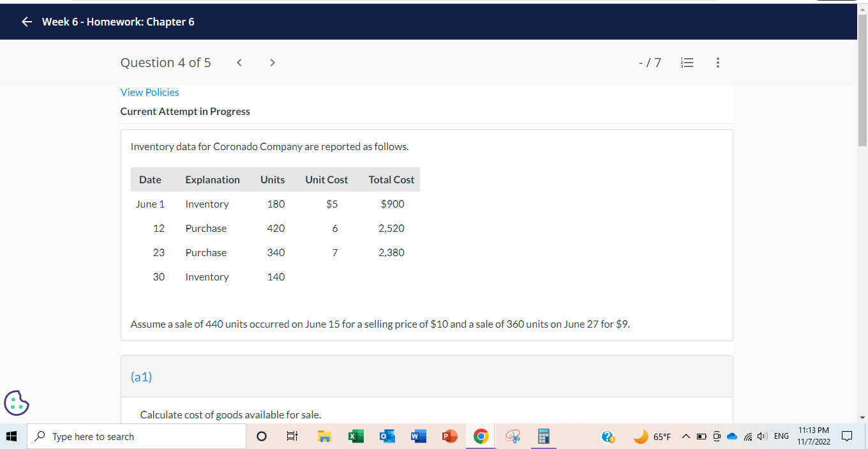Screen dimensions: 868x449
Task: Click the 140 units cell
Action: click(276, 277)
